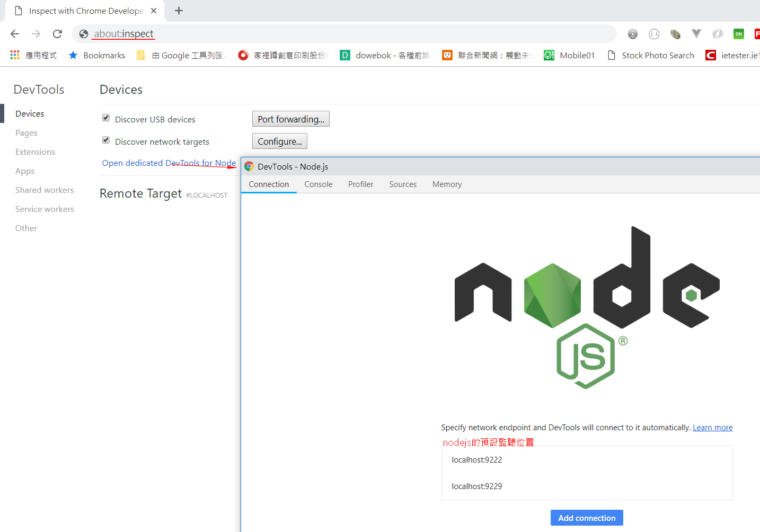
Task: Click the Add connection button
Action: (587, 518)
